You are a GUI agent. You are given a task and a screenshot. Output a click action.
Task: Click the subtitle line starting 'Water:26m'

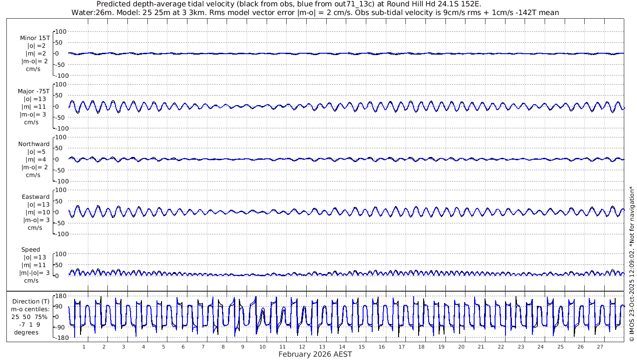(315, 13)
